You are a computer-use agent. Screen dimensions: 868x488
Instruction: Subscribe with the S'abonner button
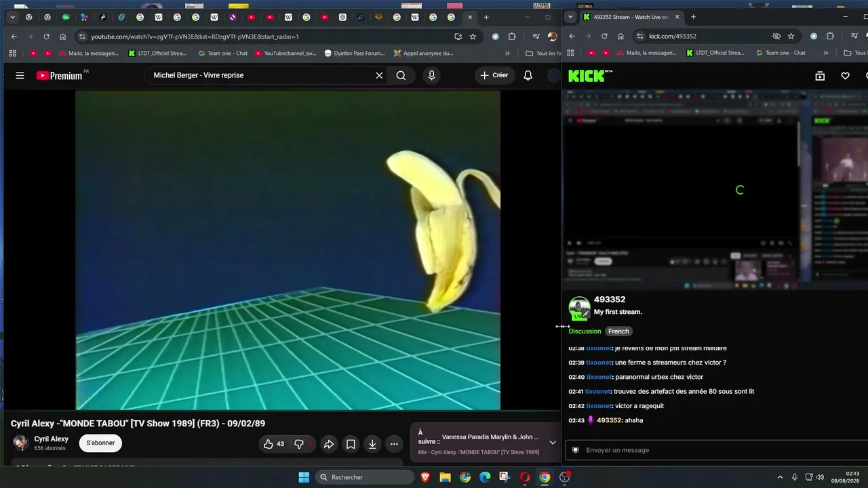point(100,443)
